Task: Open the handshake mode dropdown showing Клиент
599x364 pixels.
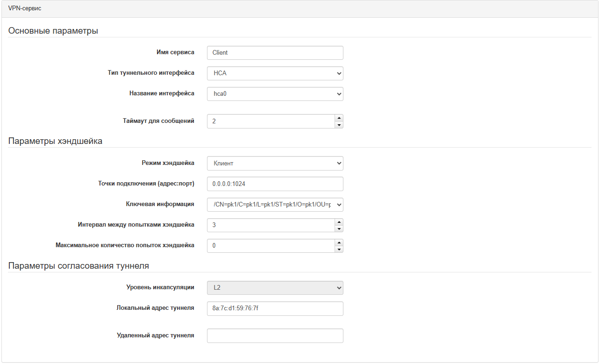Action: pos(275,164)
